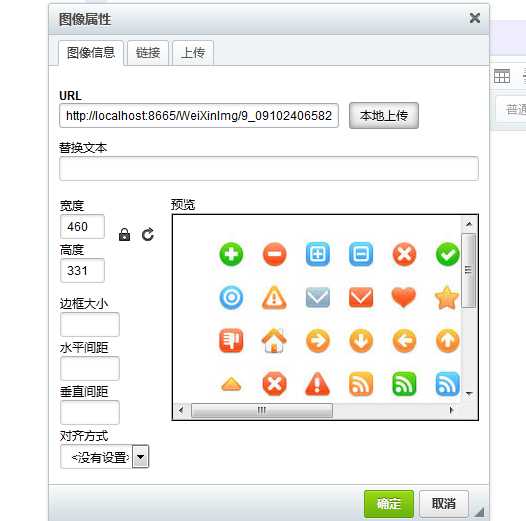Click the 边框大小 input field

[x=90, y=324]
